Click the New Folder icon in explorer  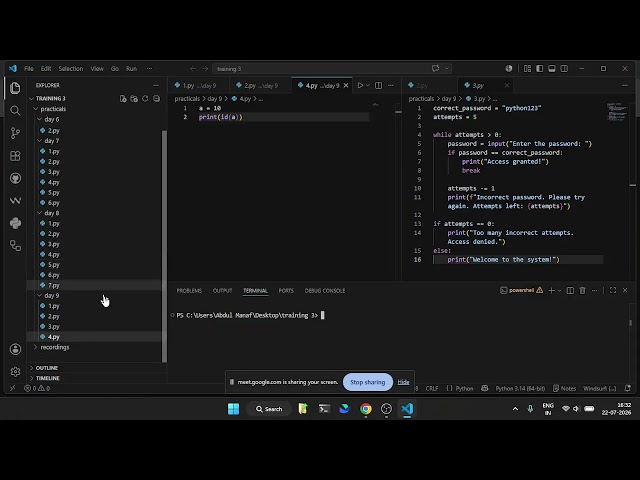pyautogui.click(x=134, y=99)
